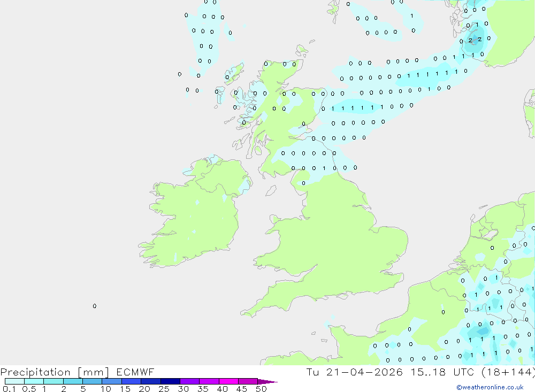Click the 20–25 mm legend swatch
535x392 pixels.
click(151, 381)
